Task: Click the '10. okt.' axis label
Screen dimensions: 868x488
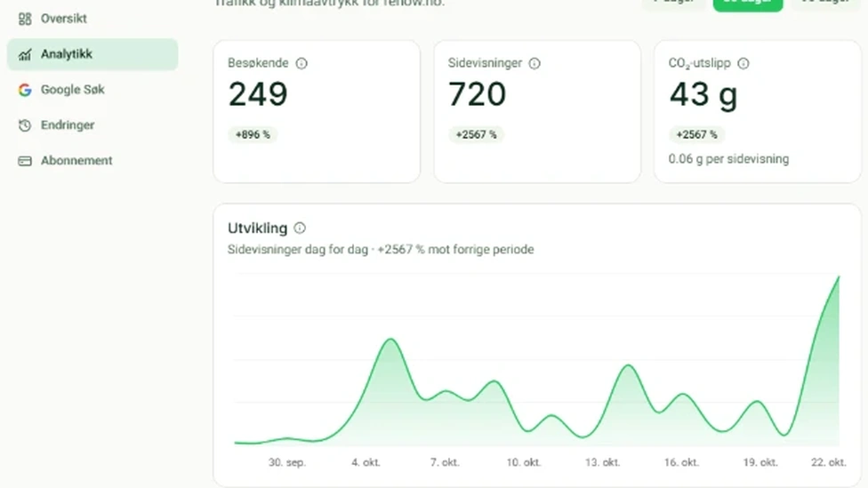Action: tap(524, 462)
